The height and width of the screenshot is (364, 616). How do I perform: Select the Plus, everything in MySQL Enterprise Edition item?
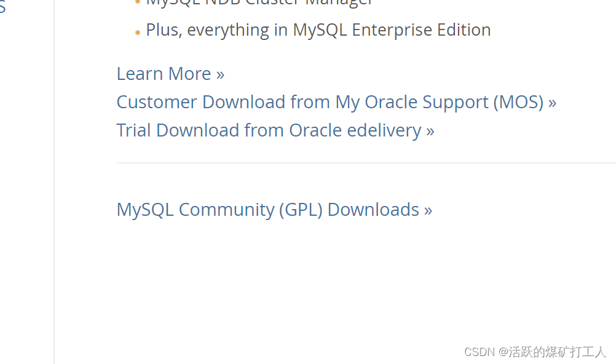[318, 30]
